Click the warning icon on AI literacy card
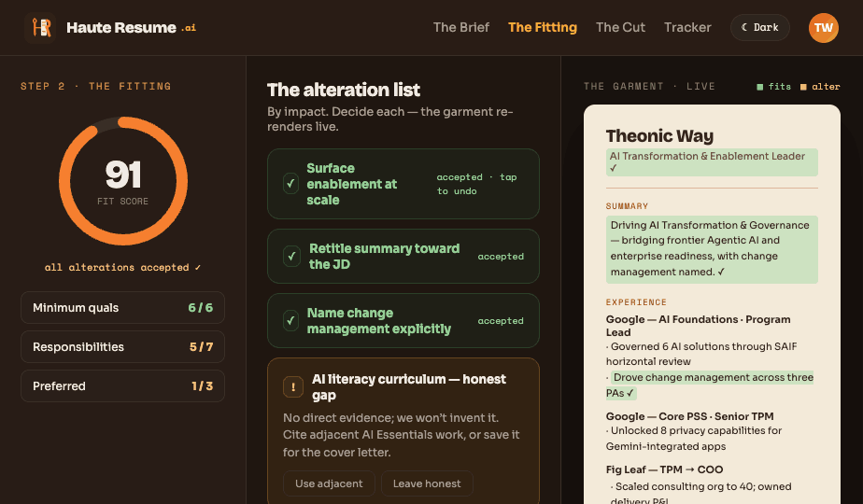 (x=293, y=386)
